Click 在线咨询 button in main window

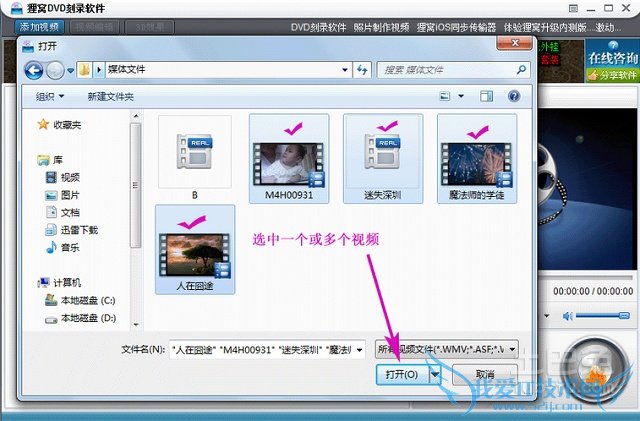613,54
